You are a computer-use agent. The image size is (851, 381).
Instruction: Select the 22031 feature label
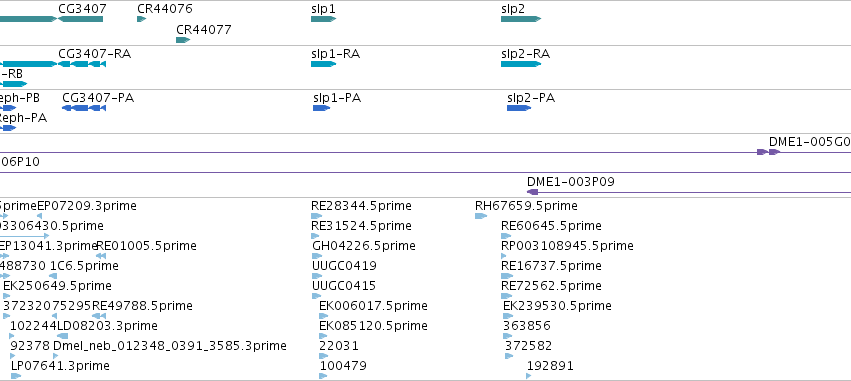339,346
